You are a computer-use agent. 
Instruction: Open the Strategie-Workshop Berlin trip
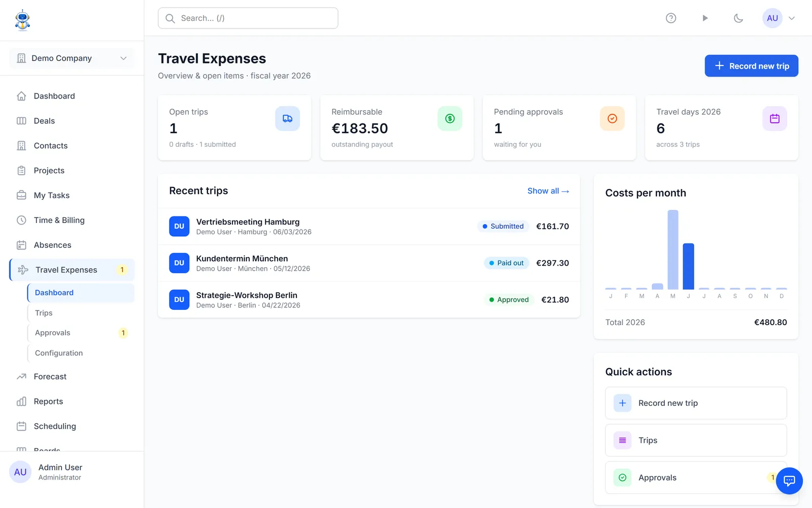(369, 300)
